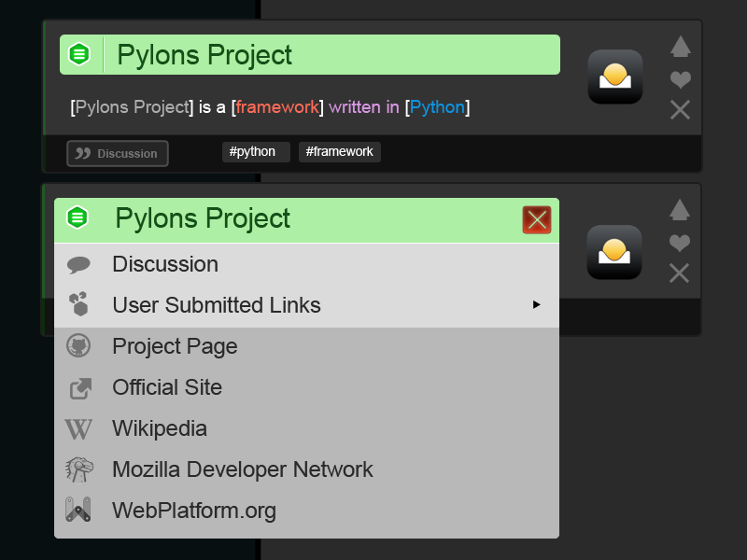Click the Mozilla dinosaur icon

pyautogui.click(x=79, y=470)
